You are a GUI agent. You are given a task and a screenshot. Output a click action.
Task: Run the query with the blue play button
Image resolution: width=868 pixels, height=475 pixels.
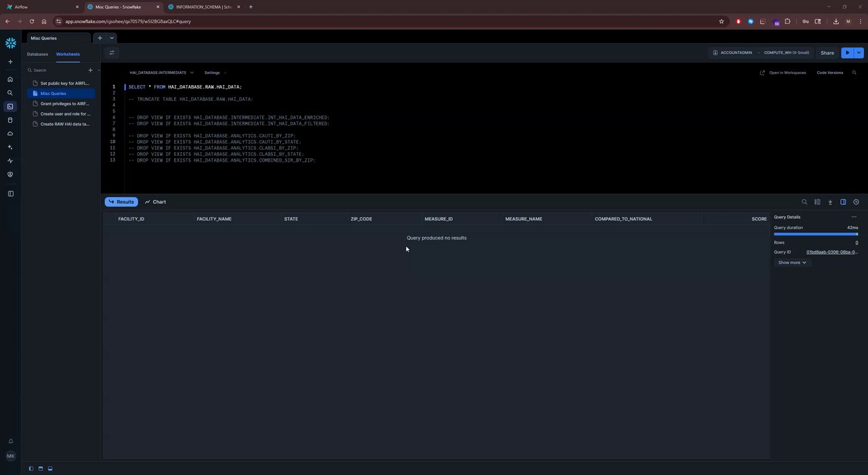848,53
